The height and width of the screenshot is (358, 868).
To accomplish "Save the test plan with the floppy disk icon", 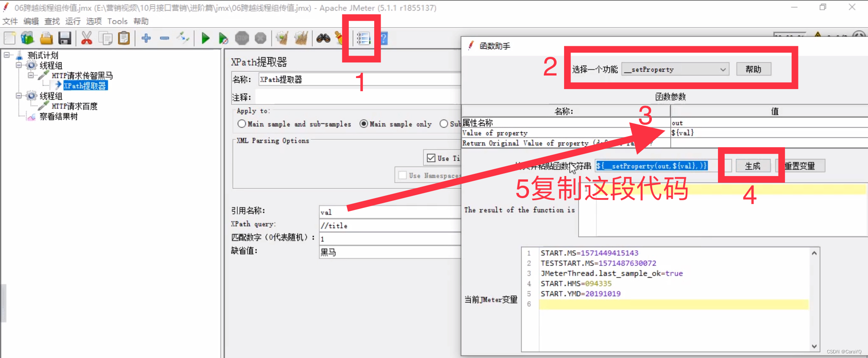I will click(x=64, y=38).
